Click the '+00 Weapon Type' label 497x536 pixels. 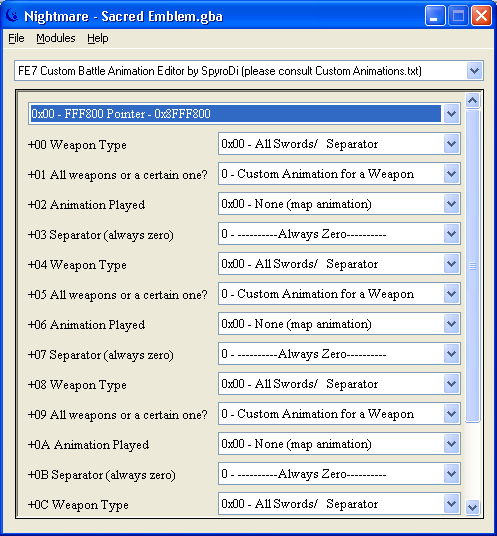[77, 145]
